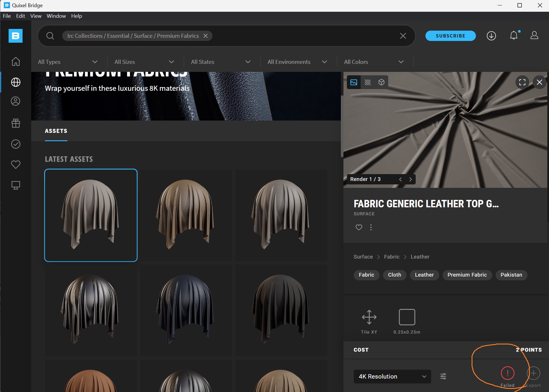Select the highlighted grey leather fabric thumbnail

click(91, 215)
